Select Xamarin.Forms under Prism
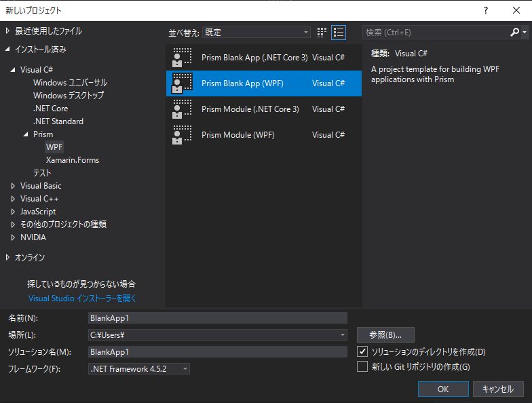 (x=72, y=160)
